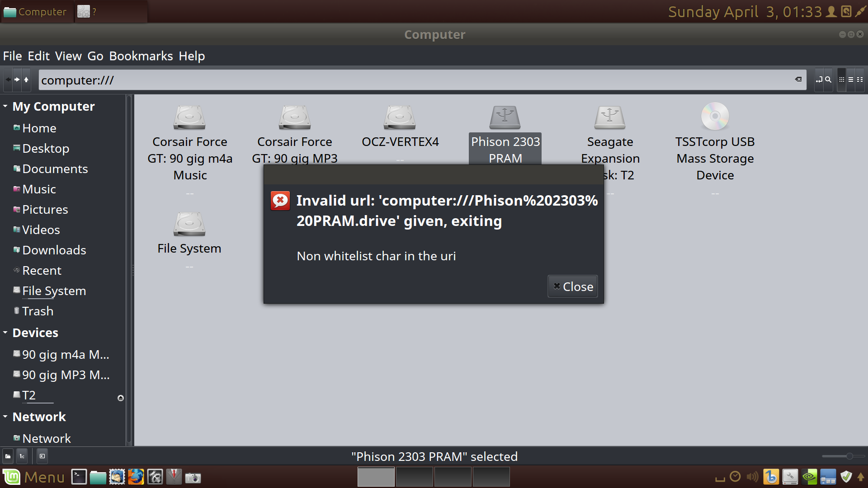This screenshot has height=488, width=868.
Task: Open Documents in sidebar
Action: pyautogui.click(x=55, y=169)
